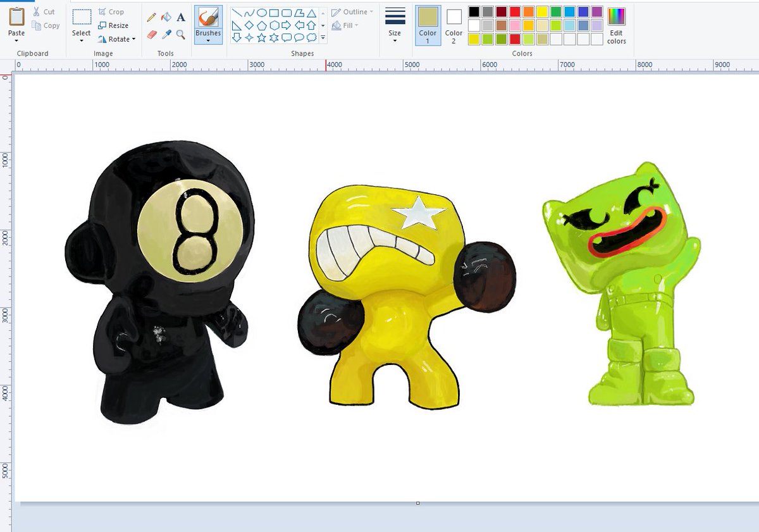Pick the red color swatch in top row
This screenshot has width=759, height=532.
(515, 12)
